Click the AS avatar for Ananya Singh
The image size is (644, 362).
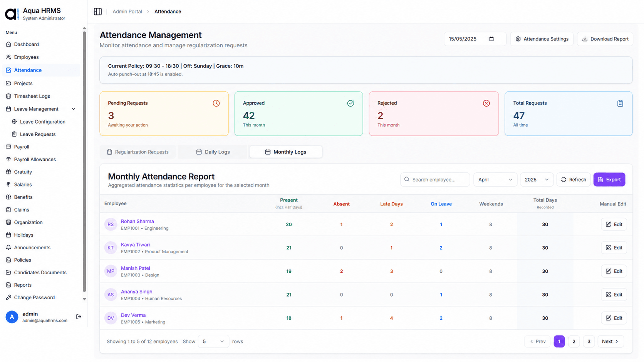click(x=111, y=295)
